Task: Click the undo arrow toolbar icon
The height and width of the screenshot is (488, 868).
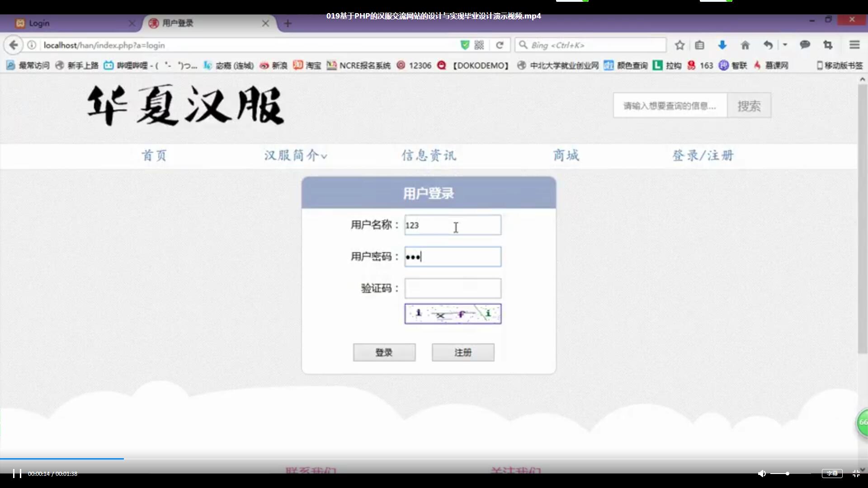Action: click(x=768, y=45)
